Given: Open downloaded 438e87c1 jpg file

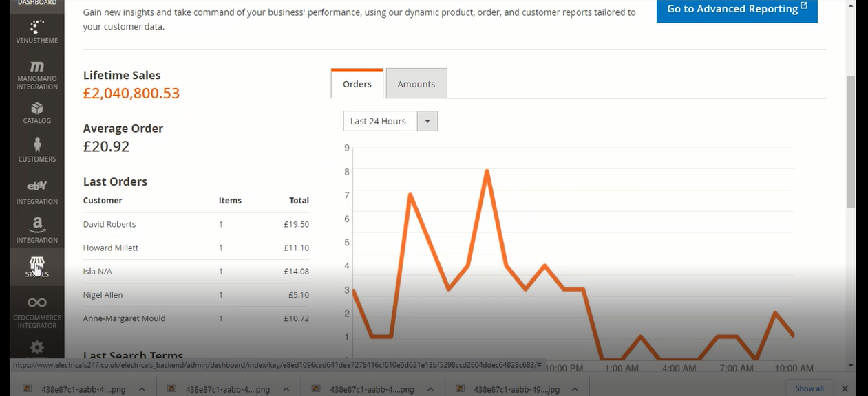Looking at the screenshot, I should pos(516,389).
